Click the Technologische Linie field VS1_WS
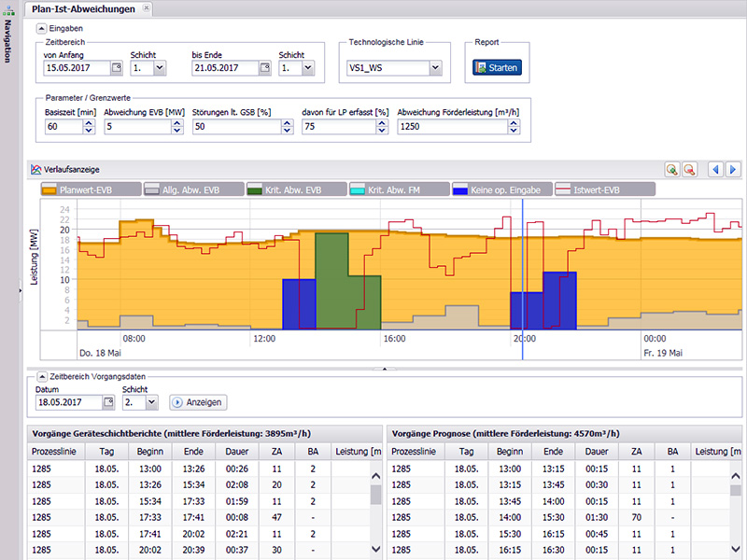 coord(388,67)
